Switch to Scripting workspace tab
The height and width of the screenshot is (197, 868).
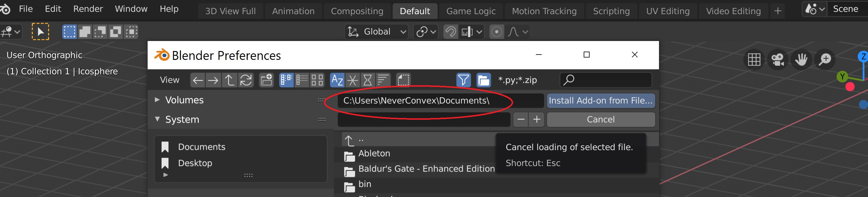611,11
